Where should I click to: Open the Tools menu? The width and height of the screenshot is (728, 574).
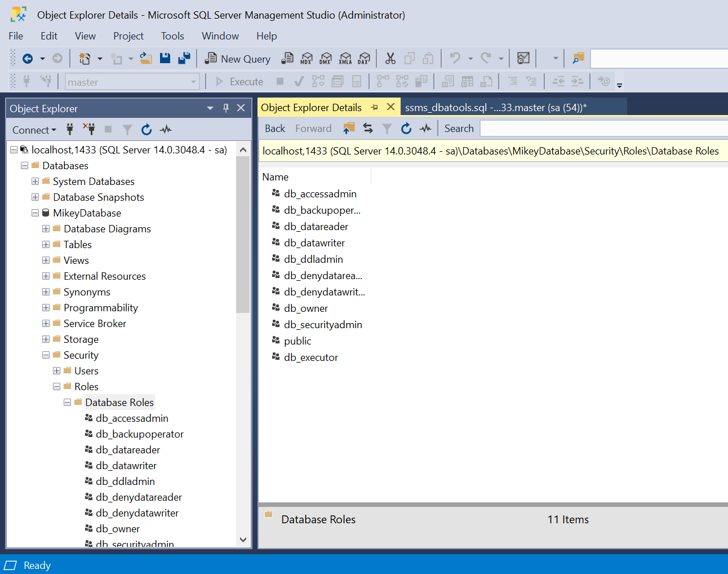pos(172,36)
